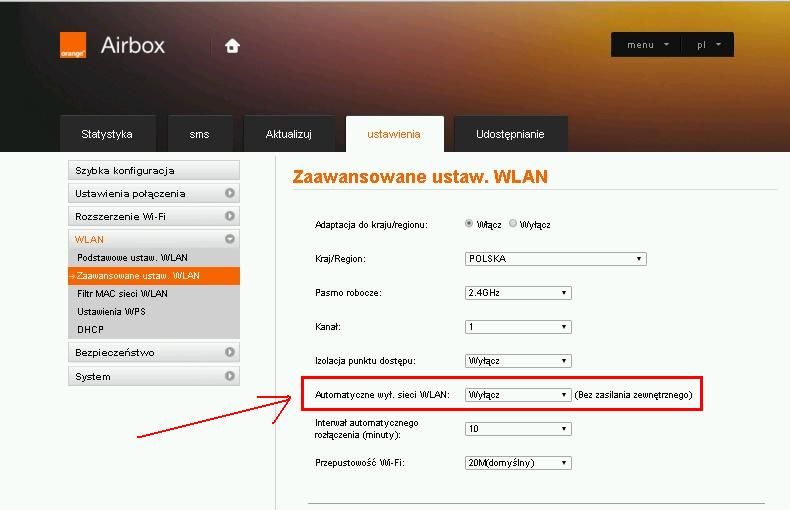Open the Izolacja punktu dostępu dropdown

(518, 361)
